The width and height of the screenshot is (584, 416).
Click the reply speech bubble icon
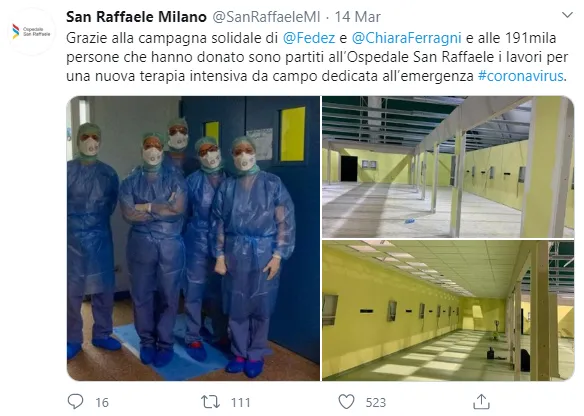coord(75,402)
